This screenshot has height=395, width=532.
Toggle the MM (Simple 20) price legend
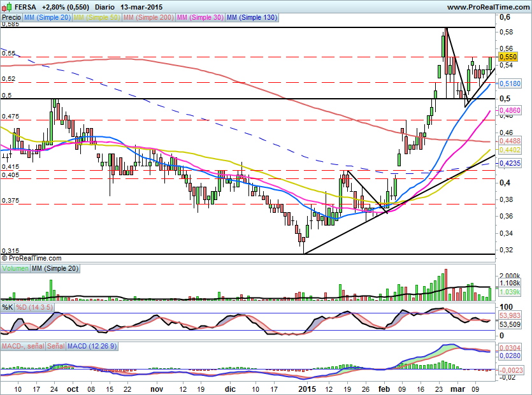click(x=48, y=17)
